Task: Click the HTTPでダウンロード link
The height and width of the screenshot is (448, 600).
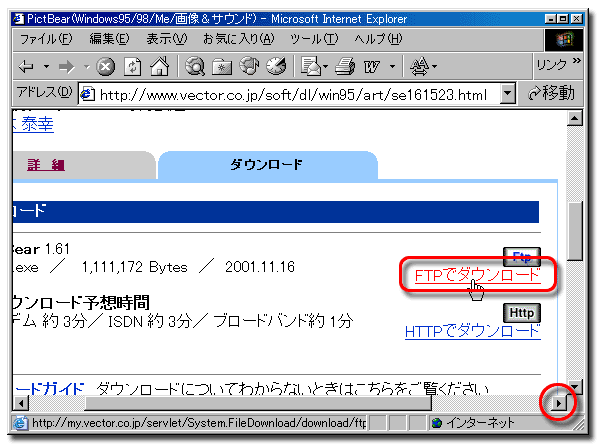Action: click(x=473, y=331)
